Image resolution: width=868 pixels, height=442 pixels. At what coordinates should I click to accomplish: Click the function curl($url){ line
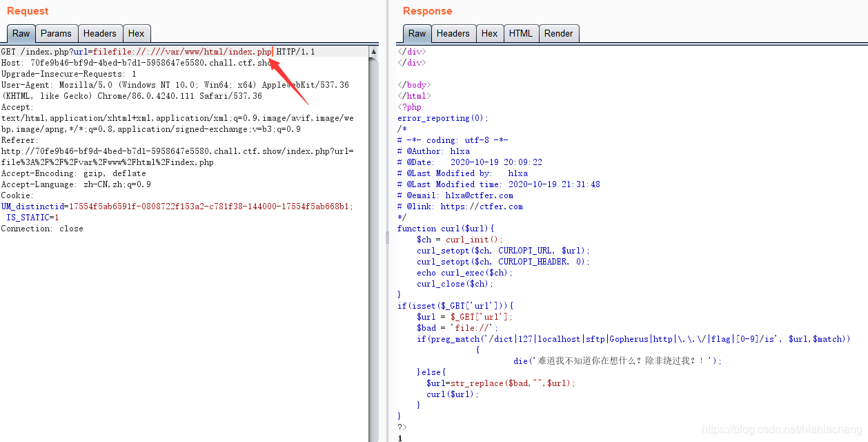tap(446, 229)
